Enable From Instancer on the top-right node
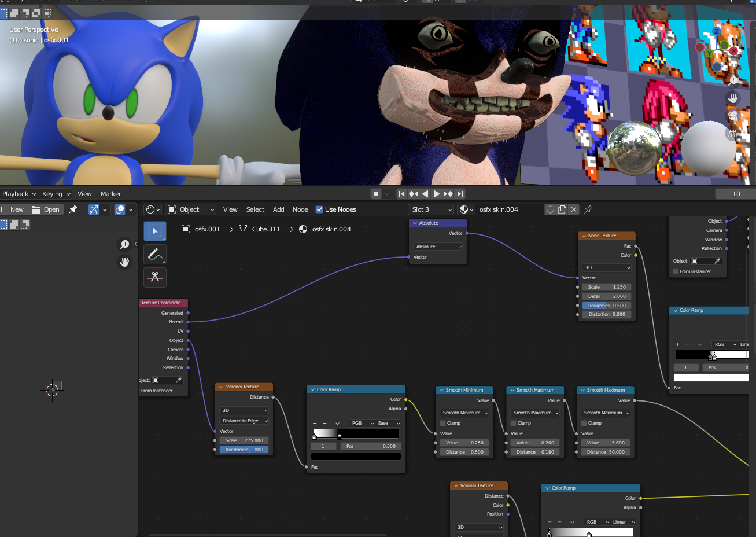The image size is (756, 537). [676, 271]
